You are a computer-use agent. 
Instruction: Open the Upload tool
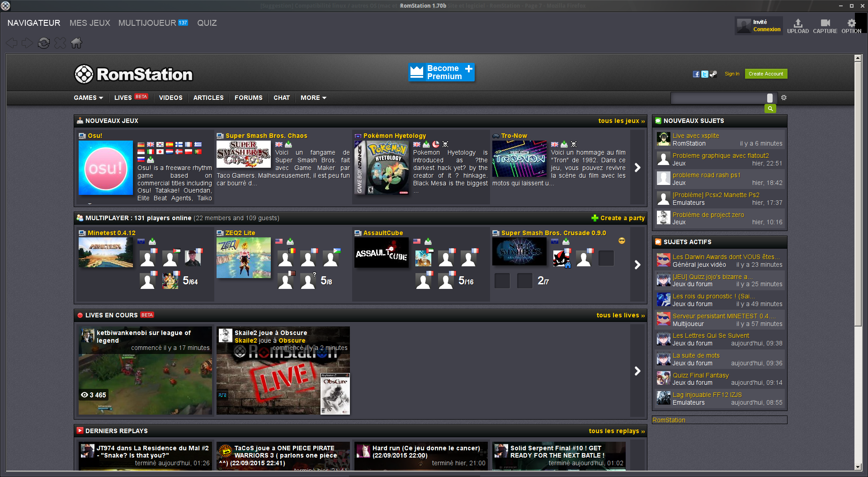(797, 26)
